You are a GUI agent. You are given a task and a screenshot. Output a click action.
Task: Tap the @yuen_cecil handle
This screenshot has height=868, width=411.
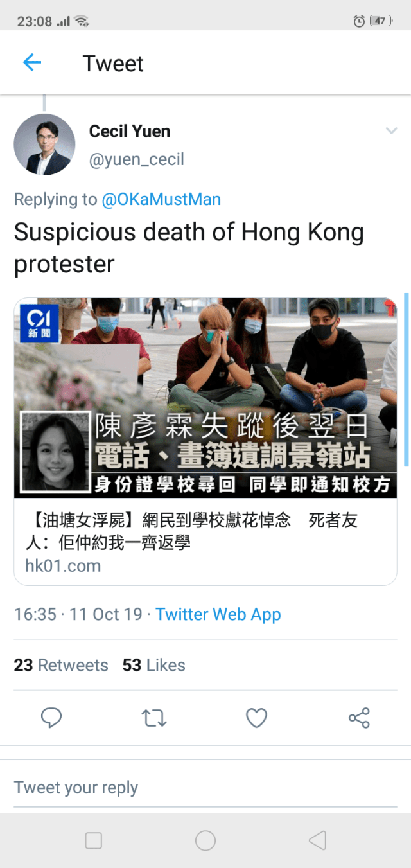(x=136, y=160)
